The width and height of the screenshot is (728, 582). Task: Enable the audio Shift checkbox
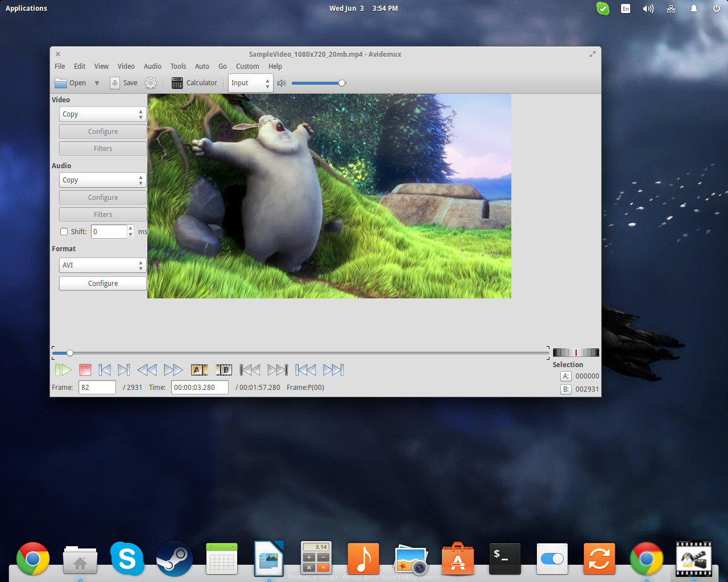click(x=64, y=232)
